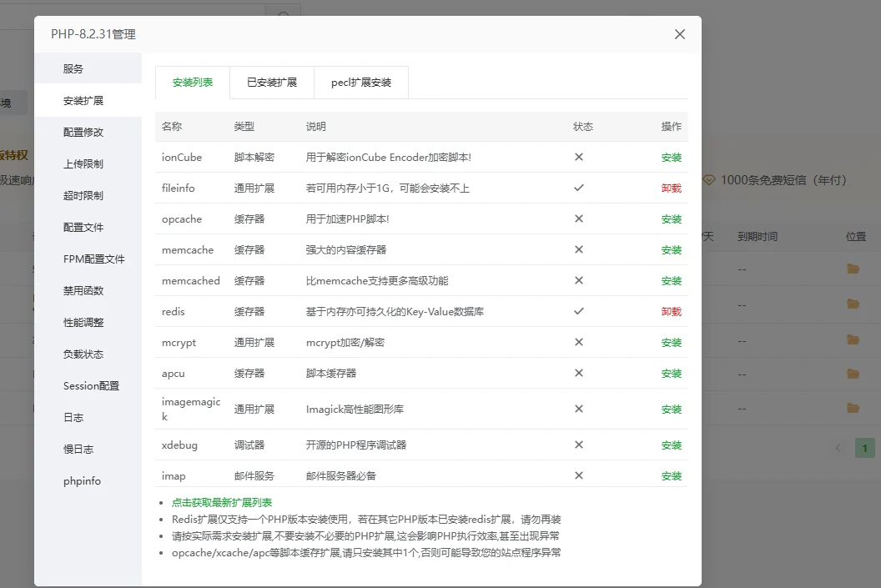
Task: Uninstall the fileinfo extension
Action: point(671,188)
